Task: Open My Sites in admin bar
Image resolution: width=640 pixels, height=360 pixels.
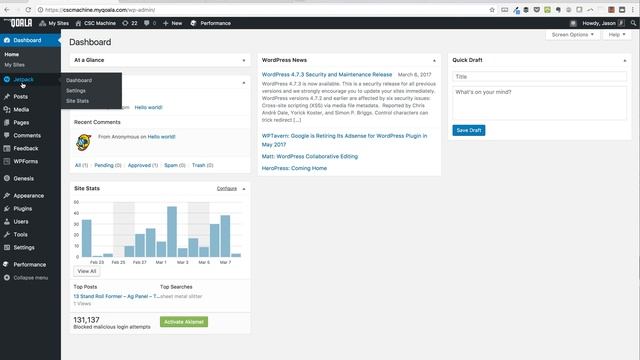Action: click(54, 23)
